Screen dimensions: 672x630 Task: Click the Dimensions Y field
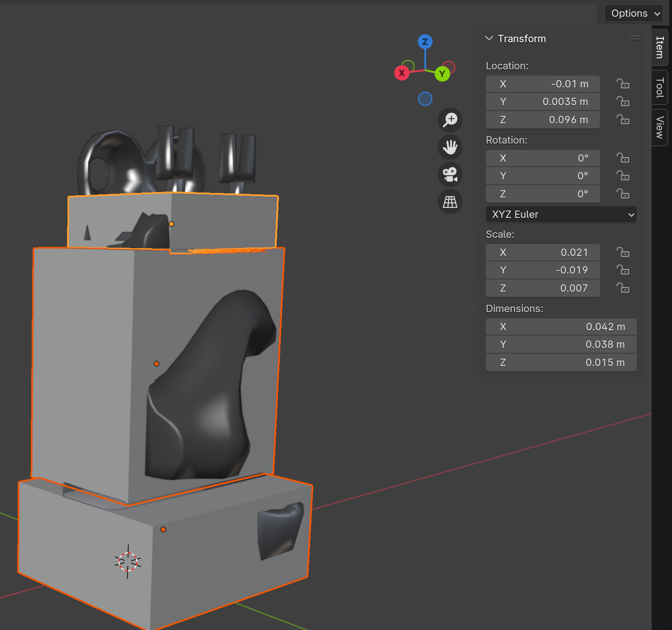coord(561,345)
